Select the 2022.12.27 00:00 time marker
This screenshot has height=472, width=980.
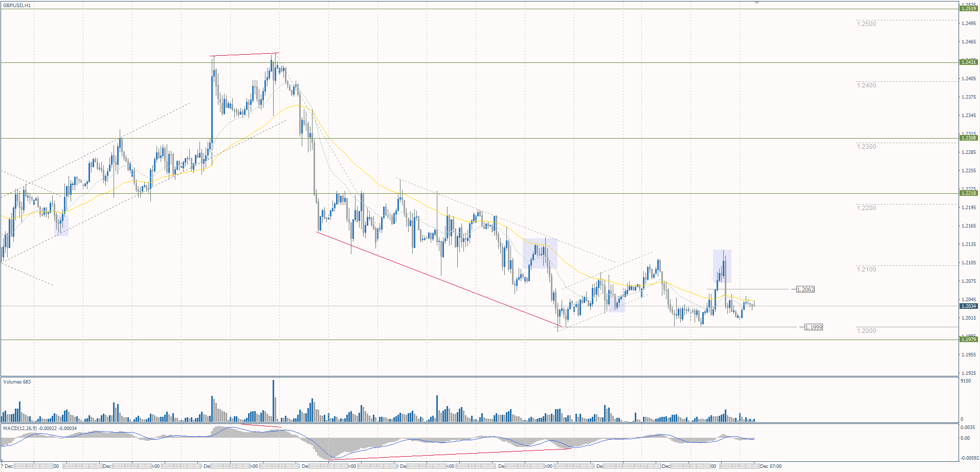641,466
